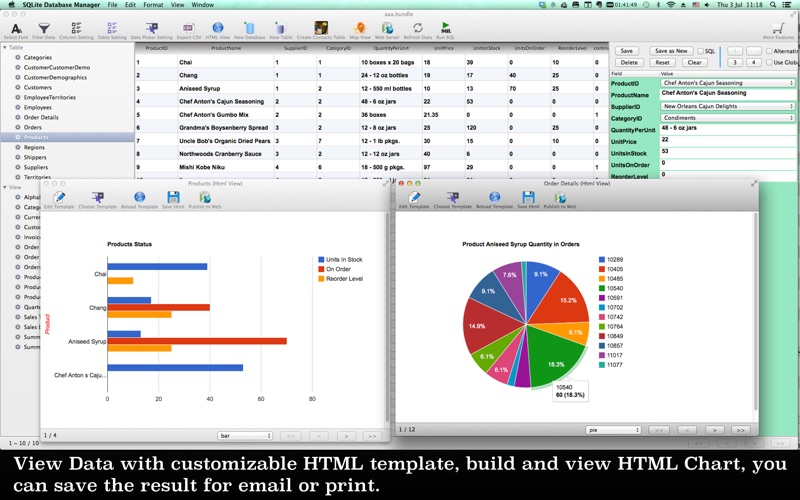
Task: Click the Reset button
Action: pyautogui.click(x=662, y=62)
